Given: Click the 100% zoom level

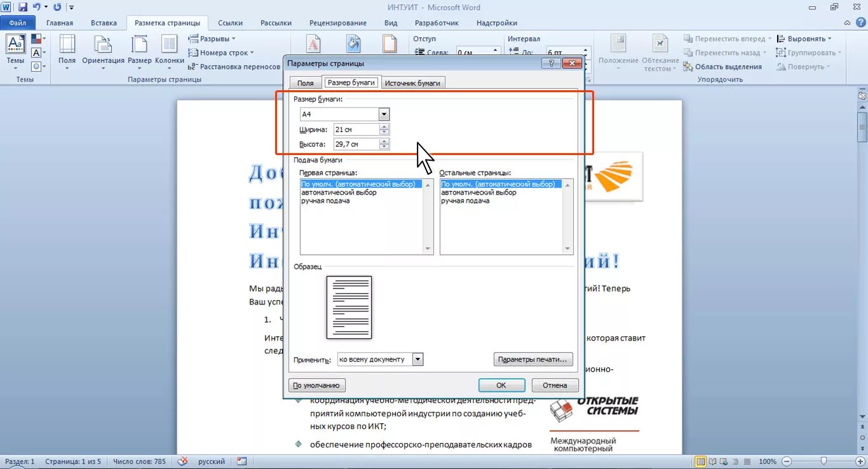Looking at the screenshot, I should point(768,461).
